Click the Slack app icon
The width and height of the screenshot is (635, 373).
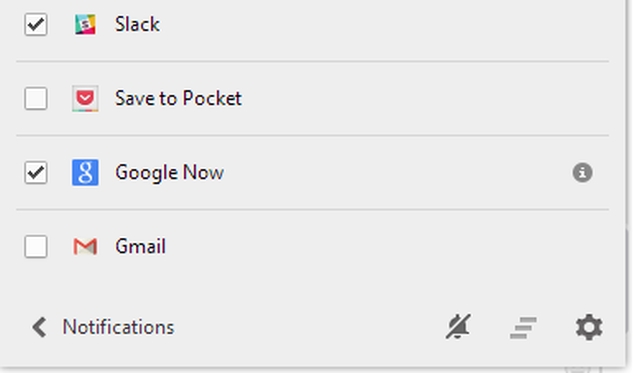pos(85,24)
